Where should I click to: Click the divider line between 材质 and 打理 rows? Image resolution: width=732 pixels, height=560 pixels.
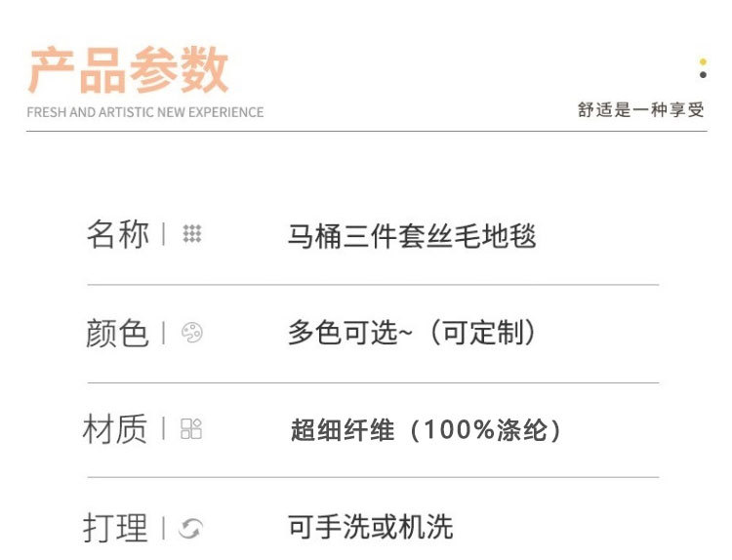[x=373, y=478]
